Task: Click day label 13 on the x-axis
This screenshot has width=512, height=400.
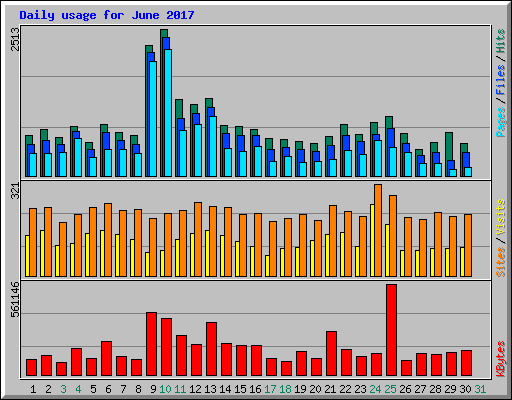Action: point(210,389)
